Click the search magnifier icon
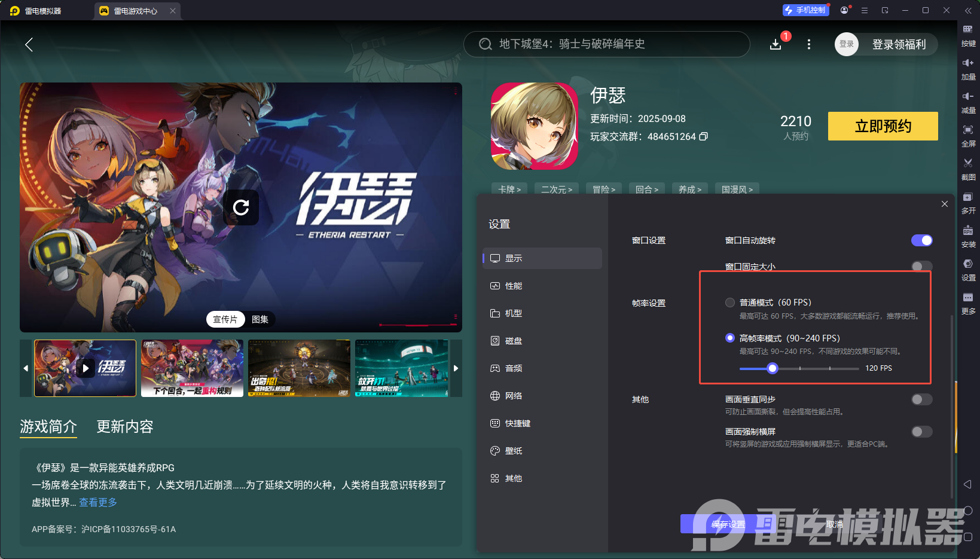980x559 pixels. tap(486, 44)
